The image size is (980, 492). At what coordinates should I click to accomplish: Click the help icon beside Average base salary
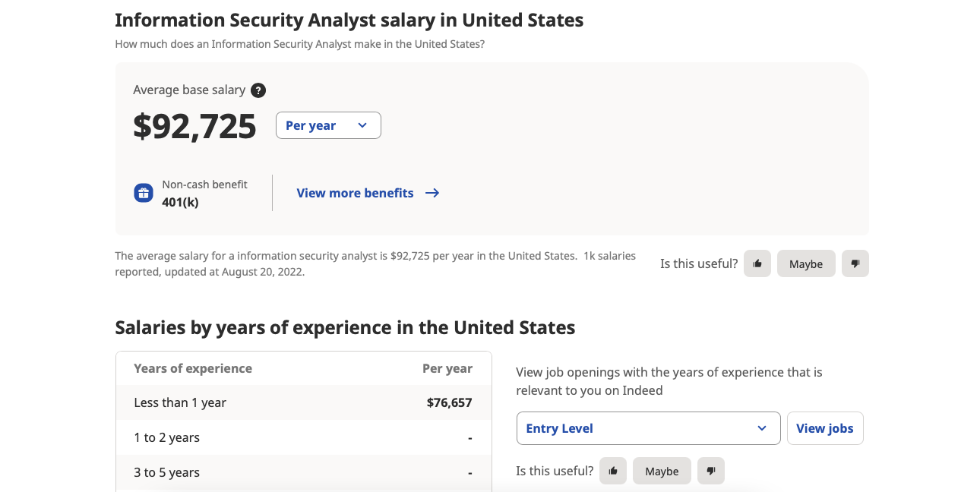point(258,90)
